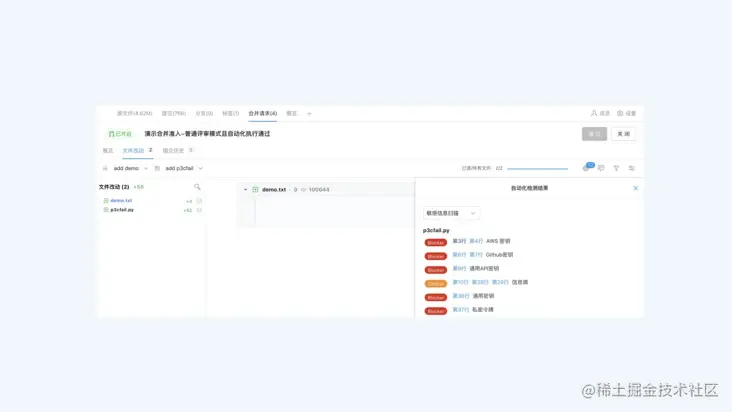732x412 pixels.
Task: Open the 设置 settings gear
Action: [626, 113]
